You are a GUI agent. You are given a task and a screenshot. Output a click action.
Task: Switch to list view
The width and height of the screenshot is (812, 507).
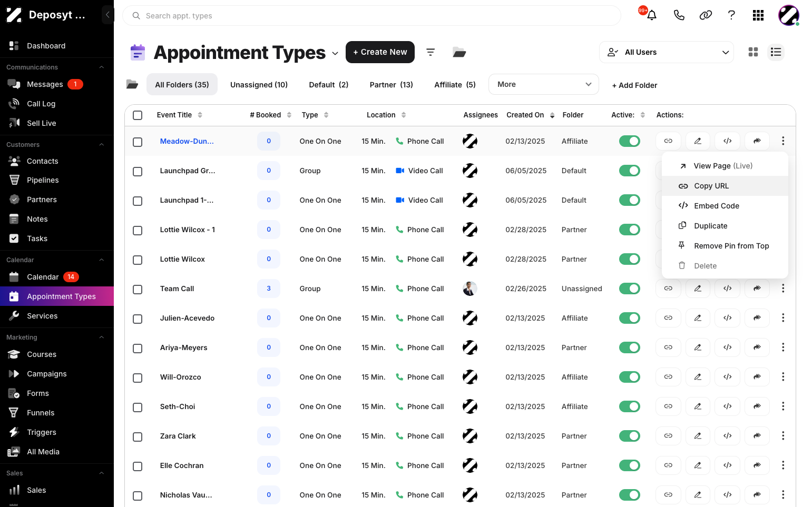pos(776,52)
